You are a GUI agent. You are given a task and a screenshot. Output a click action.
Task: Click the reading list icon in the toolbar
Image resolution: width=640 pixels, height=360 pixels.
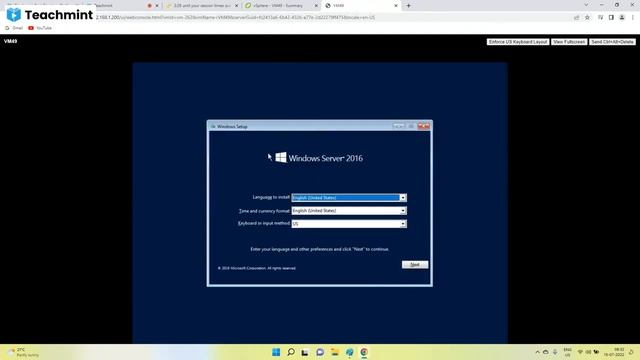coord(600,18)
